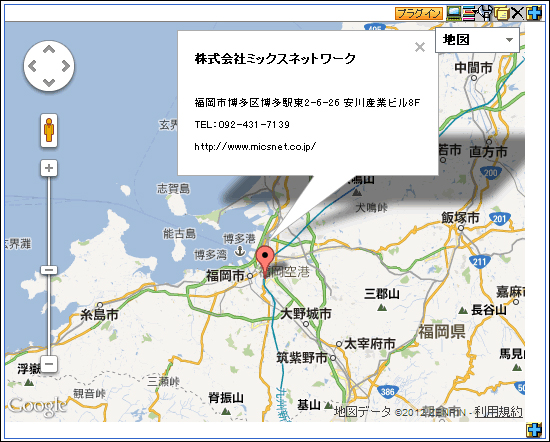Viewport: 550px width, 442px height.
Task: Click the 株式会社ミックスネットワーク title
Action: pos(275,59)
